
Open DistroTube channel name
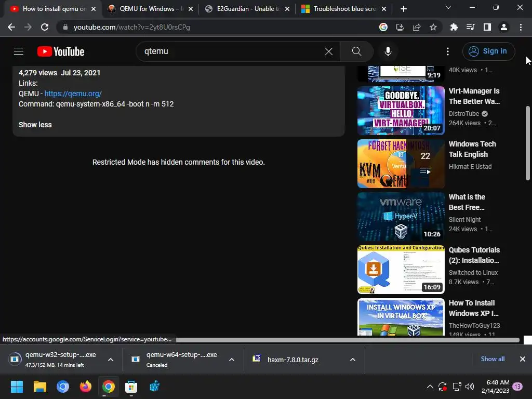464,114
